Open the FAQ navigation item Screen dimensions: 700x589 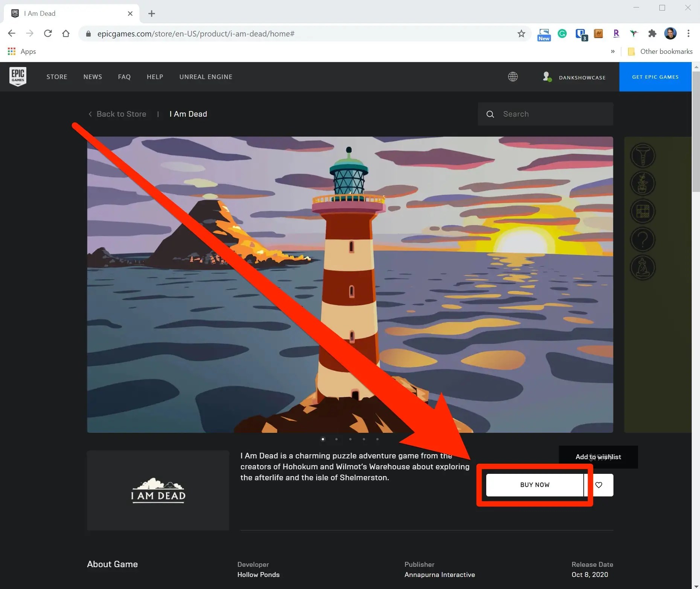(124, 77)
